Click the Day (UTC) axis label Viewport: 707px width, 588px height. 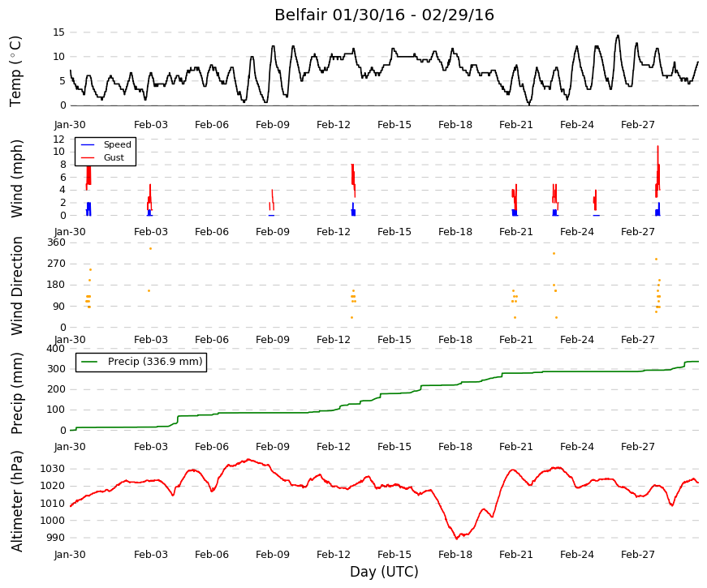pos(384,572)
